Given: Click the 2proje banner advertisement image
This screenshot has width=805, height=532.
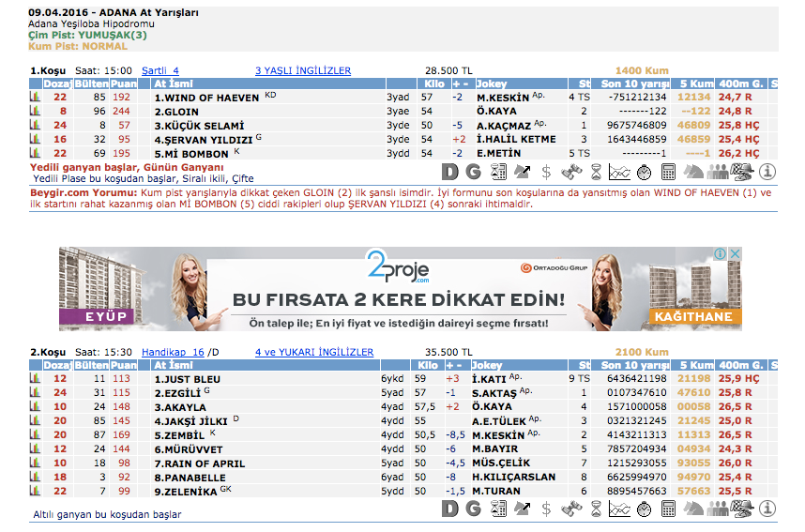Looking at the screenshot, I should pos(401,289).
